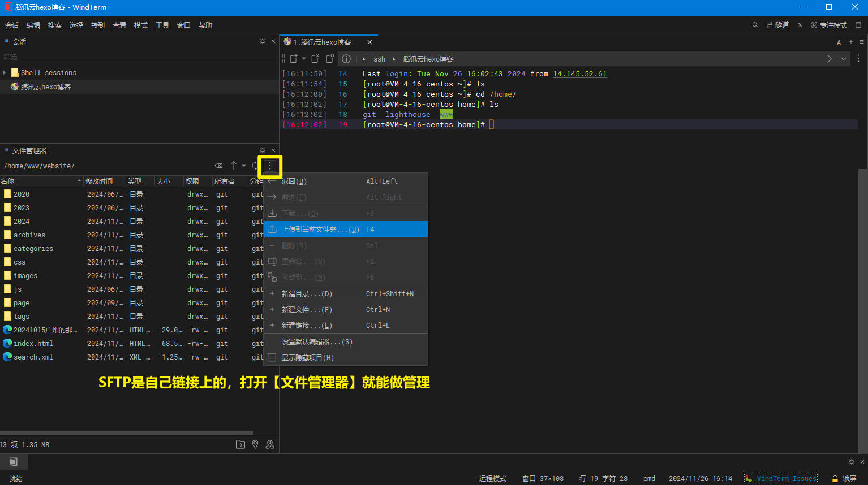The width and height of the screenshot is (868, 485).
Task: Click the 筛选 filter field in the session panel
Action: point(139,57)
